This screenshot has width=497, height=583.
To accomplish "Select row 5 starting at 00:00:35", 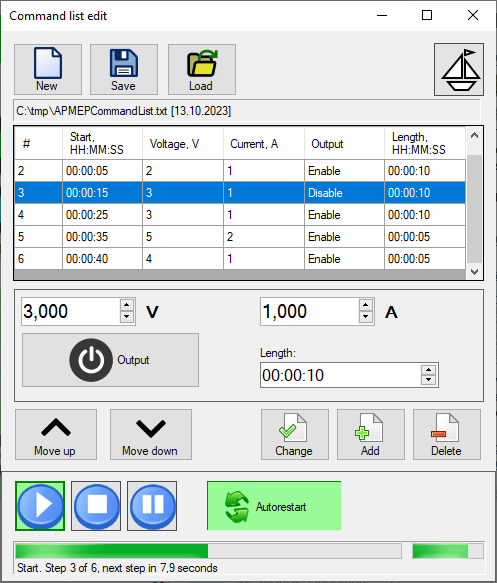I will [240, 236].
